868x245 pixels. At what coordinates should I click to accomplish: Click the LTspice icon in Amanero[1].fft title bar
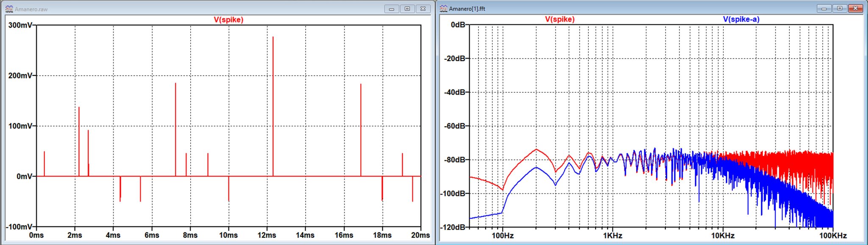pos(443,8)
